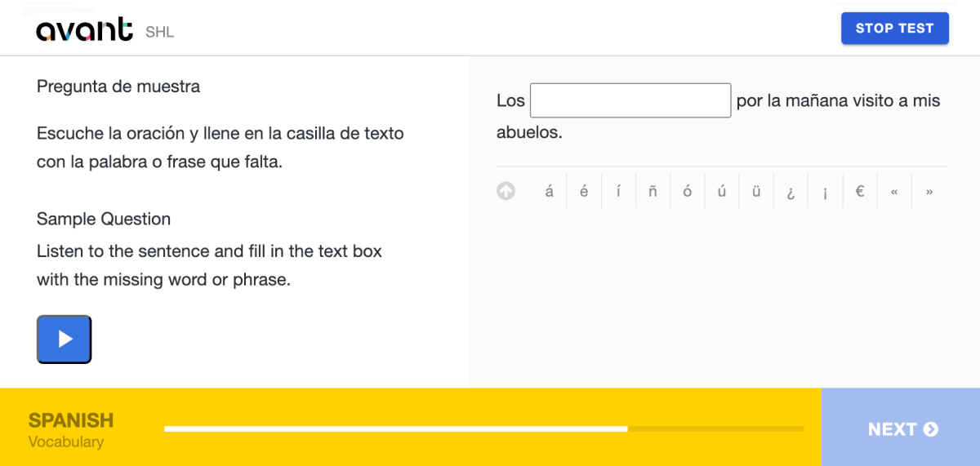980x466 pixels.
Task: Insert the ó character
Action: click(688, 191)
